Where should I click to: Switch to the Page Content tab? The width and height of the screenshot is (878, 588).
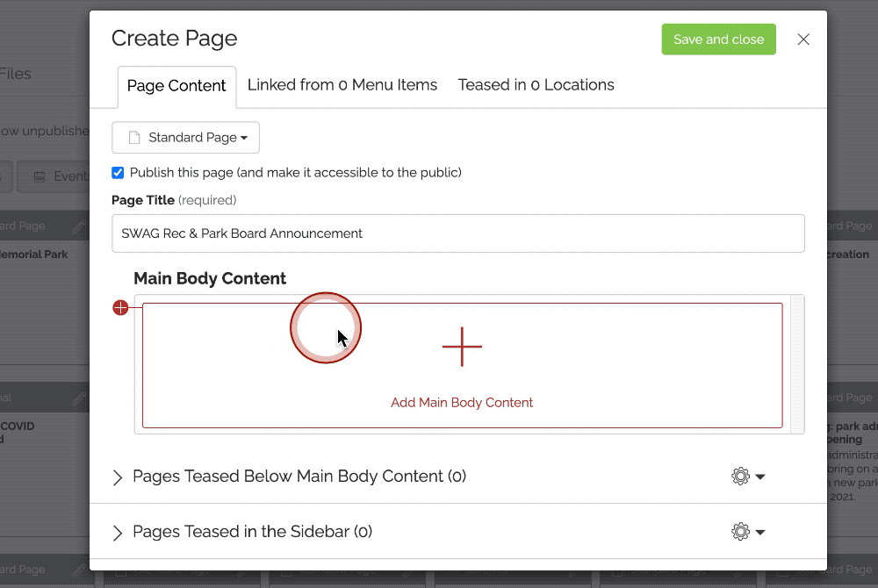(176, 86)
